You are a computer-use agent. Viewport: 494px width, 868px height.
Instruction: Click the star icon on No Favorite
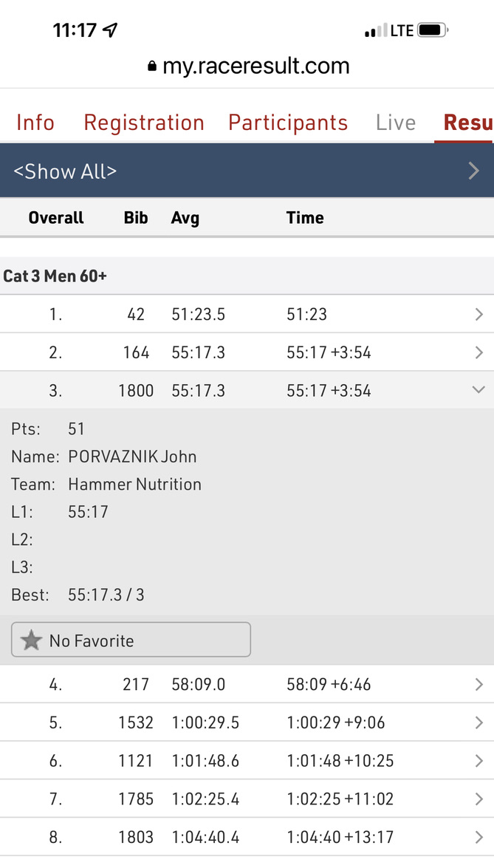tap(31, 640)
